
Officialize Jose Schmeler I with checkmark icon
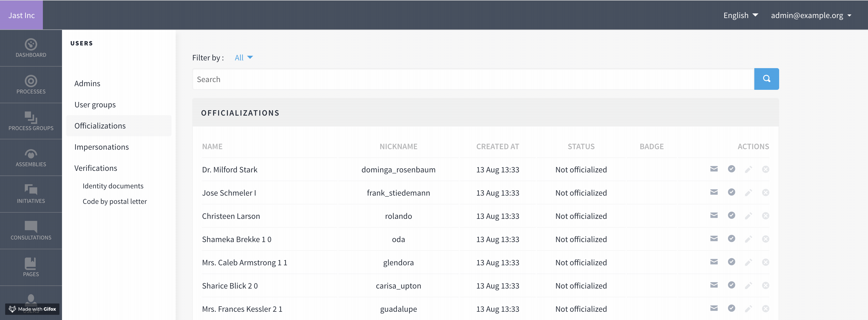click(731, 192)
